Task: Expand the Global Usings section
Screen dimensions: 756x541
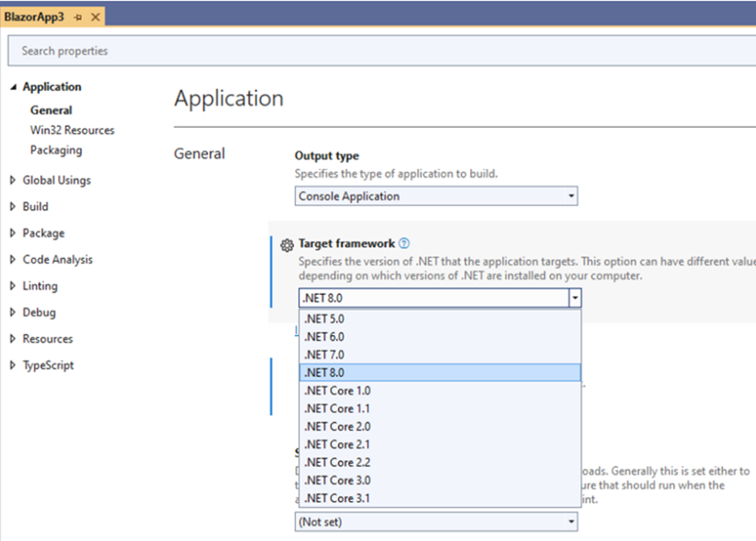Action: pyautogui.click(x=13, y=180)
